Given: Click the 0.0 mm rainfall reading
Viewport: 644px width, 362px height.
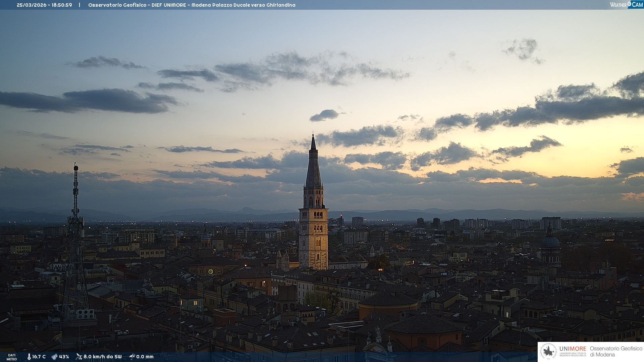Looking at the screenshot, I should point(145,357).
